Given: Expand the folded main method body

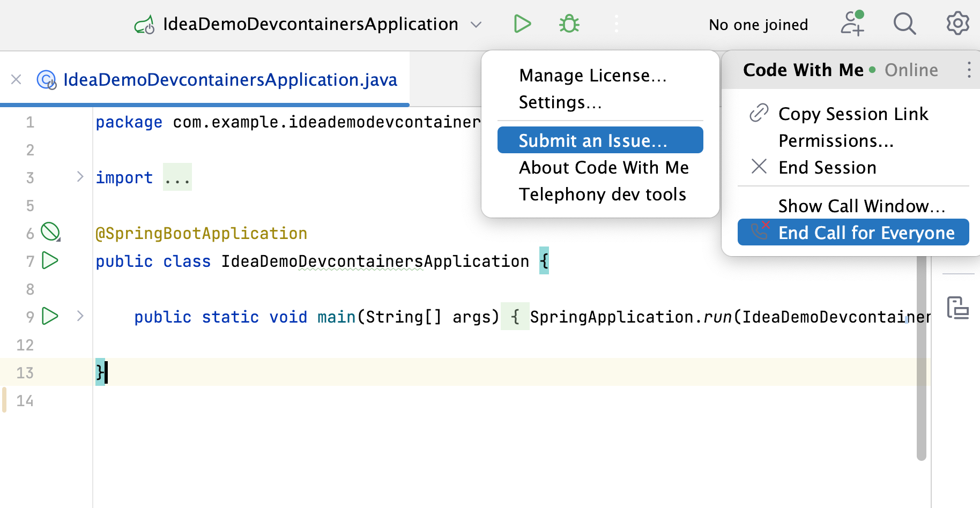Looking at the screenshot, I should (80, 316).
